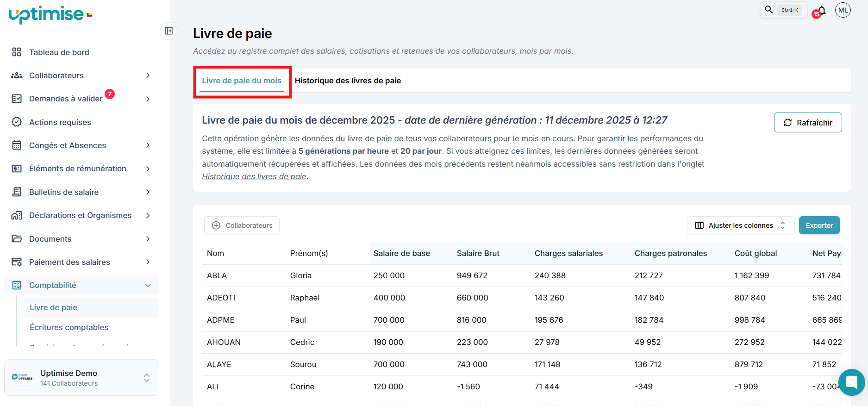Expand the Bulletins de salaire chevron
Image resolution: width=868 pixels, height=406 pixels.
pos(148,192)
